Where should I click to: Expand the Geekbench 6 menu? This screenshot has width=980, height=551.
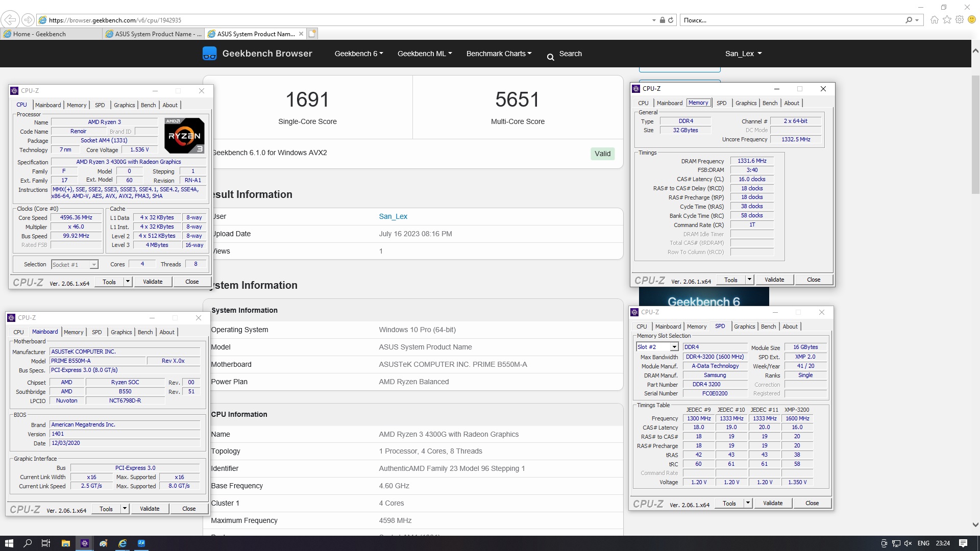click(x=359, y=54)
